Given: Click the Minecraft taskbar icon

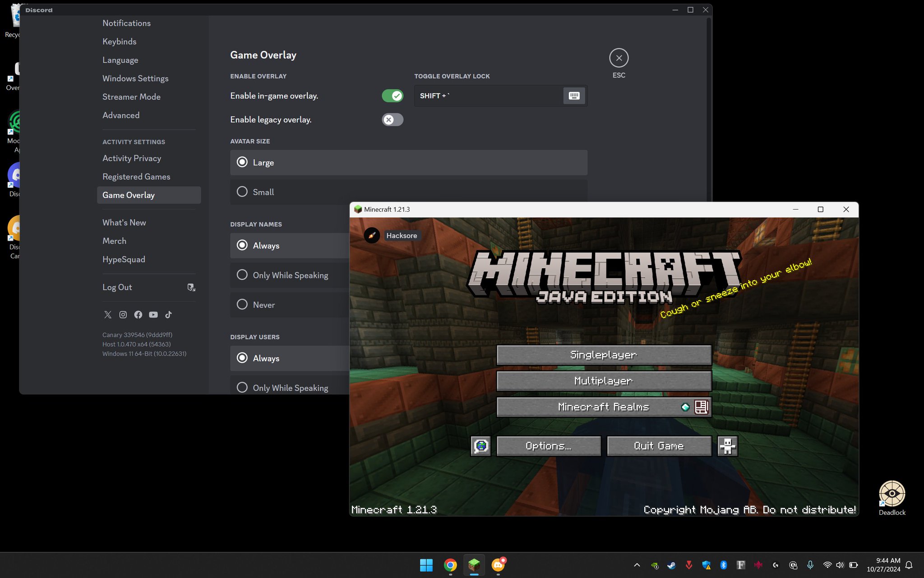Looking at the screenshot, I should (474, 565).
